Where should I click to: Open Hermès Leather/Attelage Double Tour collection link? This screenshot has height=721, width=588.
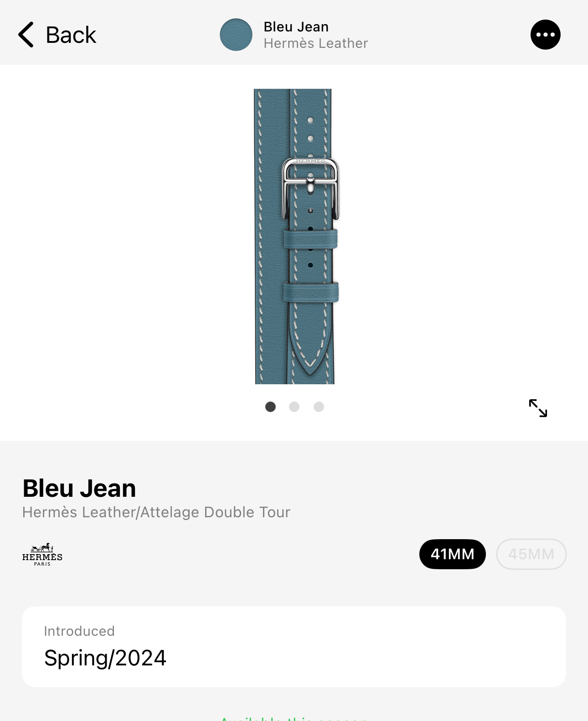(156, 512)
